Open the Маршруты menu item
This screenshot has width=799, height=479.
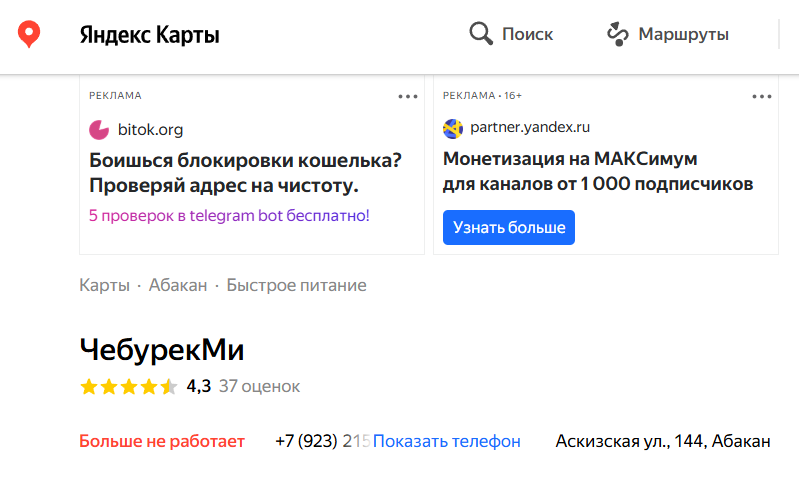683,34
